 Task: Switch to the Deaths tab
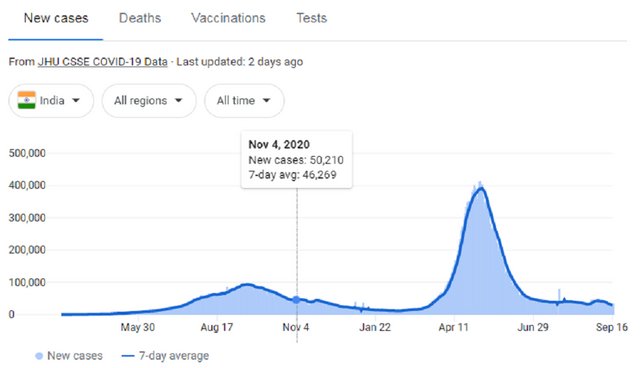click(140, 18)
